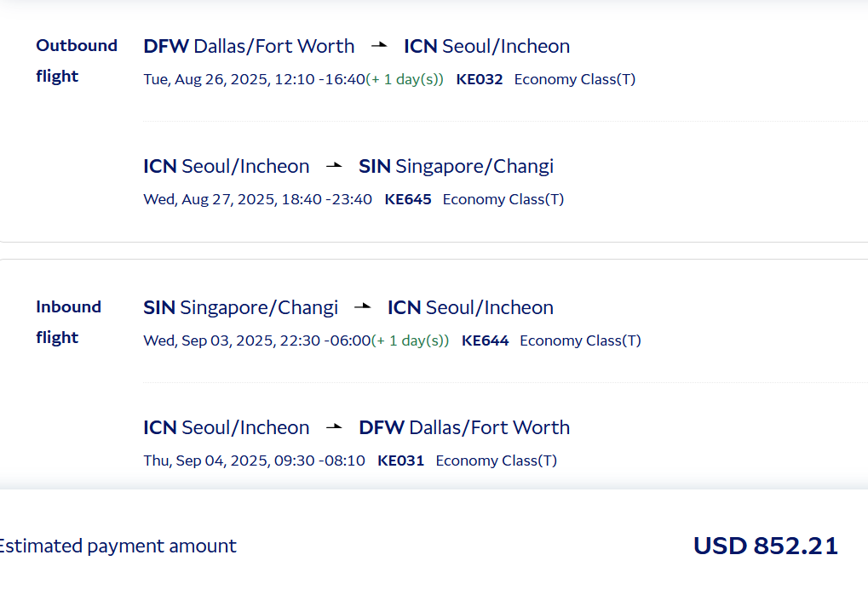Click the Inbound flight label

coord(69,322)
